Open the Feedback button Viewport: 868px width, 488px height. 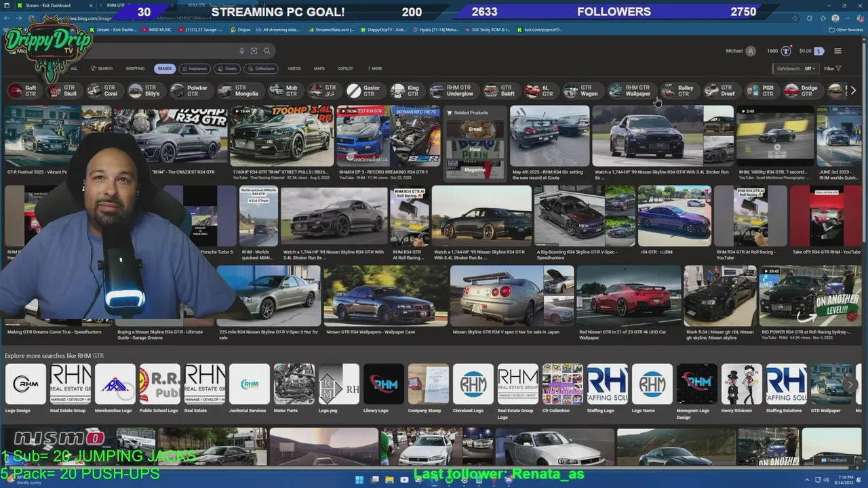(833, 460)
